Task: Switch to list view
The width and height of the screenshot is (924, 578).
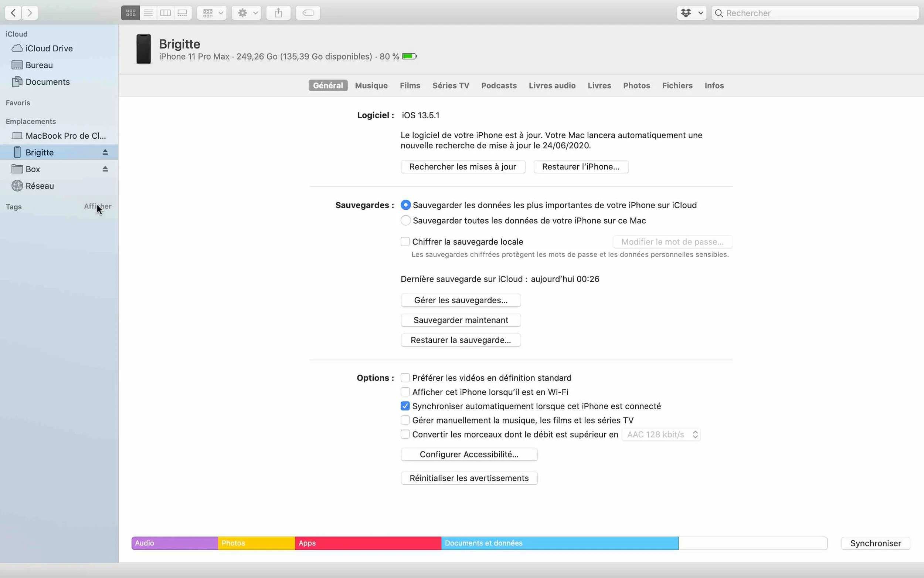Action: pyautogui.click(x=148, y=13)
